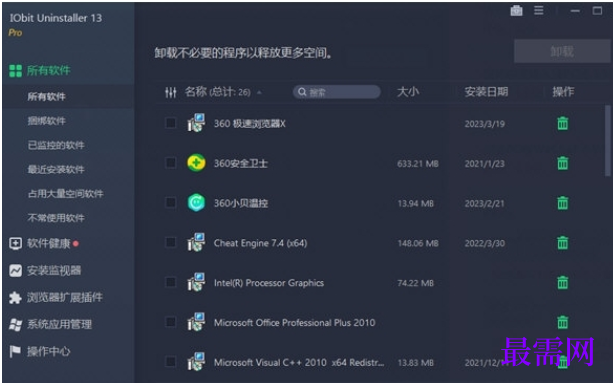Click Microsoft Office Professional Plus 2010 name text
The width and height of the screenshot is (613, 383).
coord(294,322)
